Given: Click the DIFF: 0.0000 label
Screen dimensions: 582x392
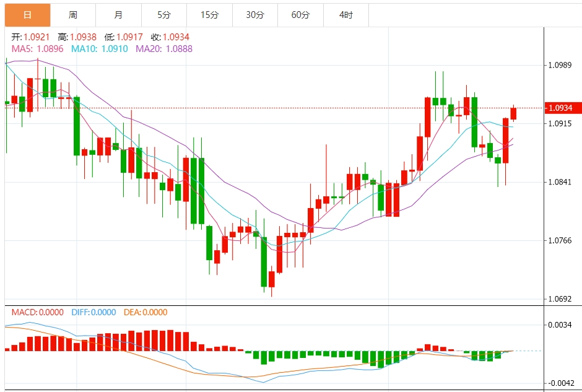Looking at the screenshot, I should (93, 312).
